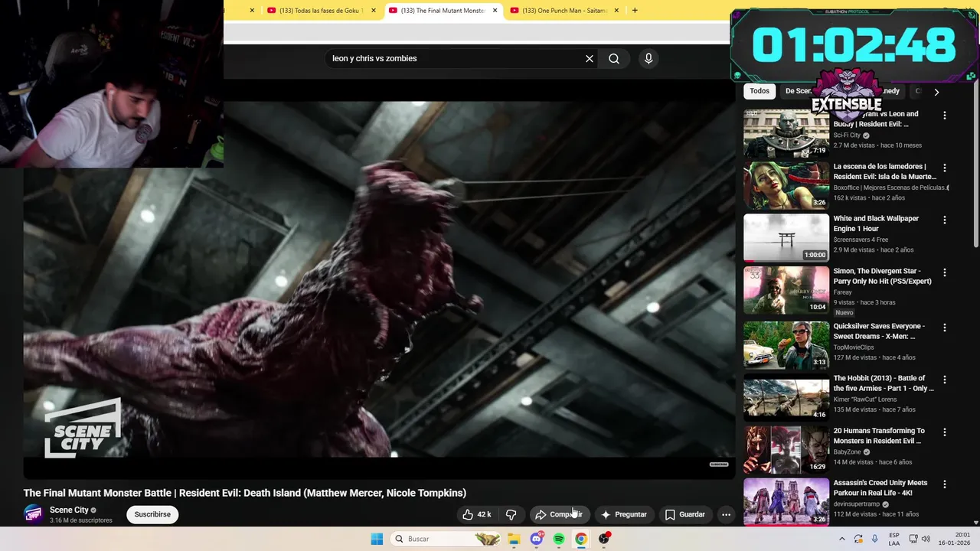Like the video with thumbs-up button
Image resolution: width=980 pixels, height=551 pixels.
click(476, 514)
